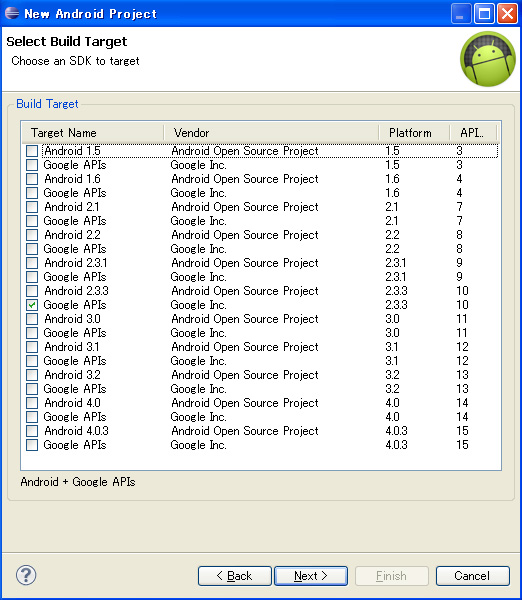The image size is (522, 600).
Task: Sort by Platform column header
Action: [x=414, y=133]
